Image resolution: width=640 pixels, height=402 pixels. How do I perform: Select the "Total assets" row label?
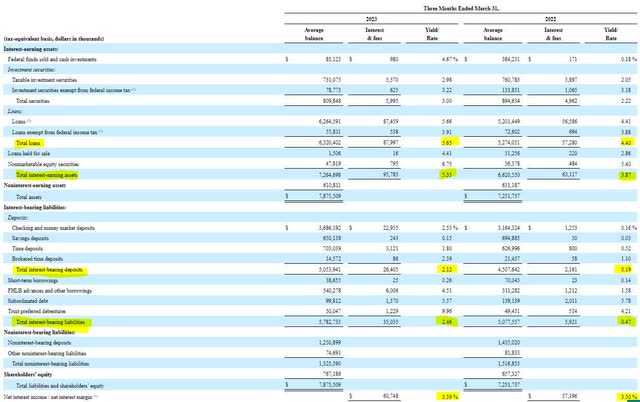[29, 197]
